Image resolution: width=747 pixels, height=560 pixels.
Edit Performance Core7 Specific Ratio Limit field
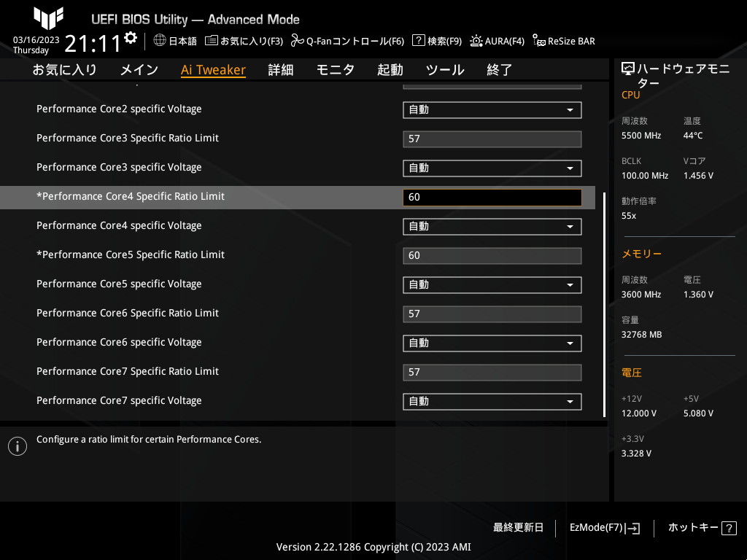click(492, 373)
